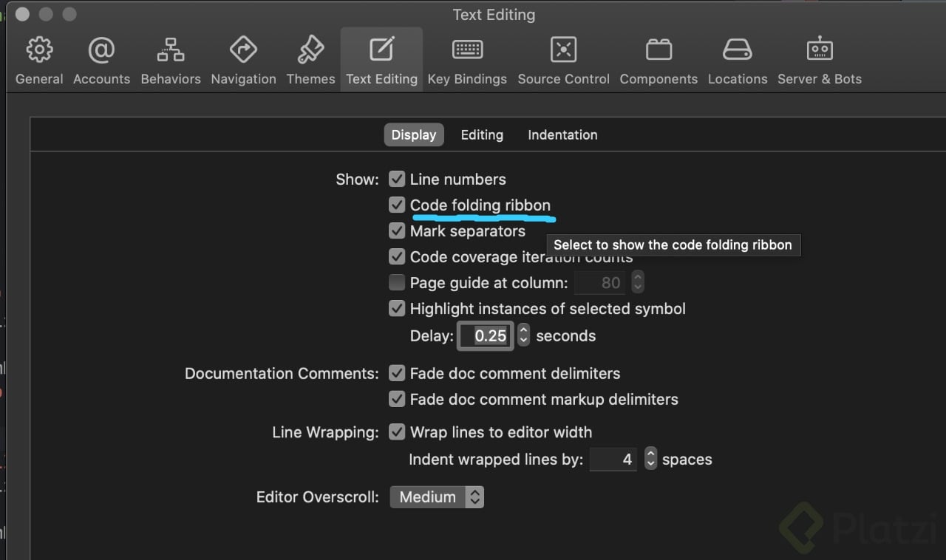
Task: Open the Themes paintbrush icon
Action: coord(310,50)
